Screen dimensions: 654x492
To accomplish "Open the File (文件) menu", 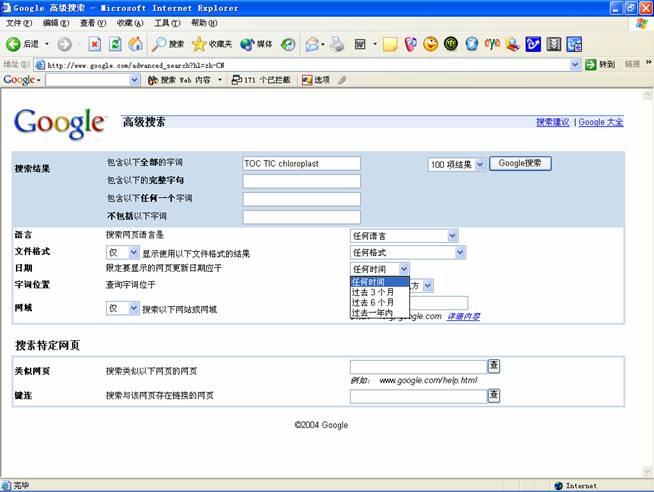I will point(19,23).
